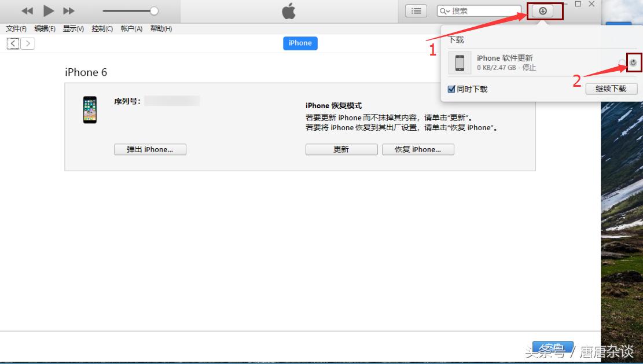Click the 更新 button
This screenshot has width=643, height=364.
pyautogui.click(x=341, y=149)
